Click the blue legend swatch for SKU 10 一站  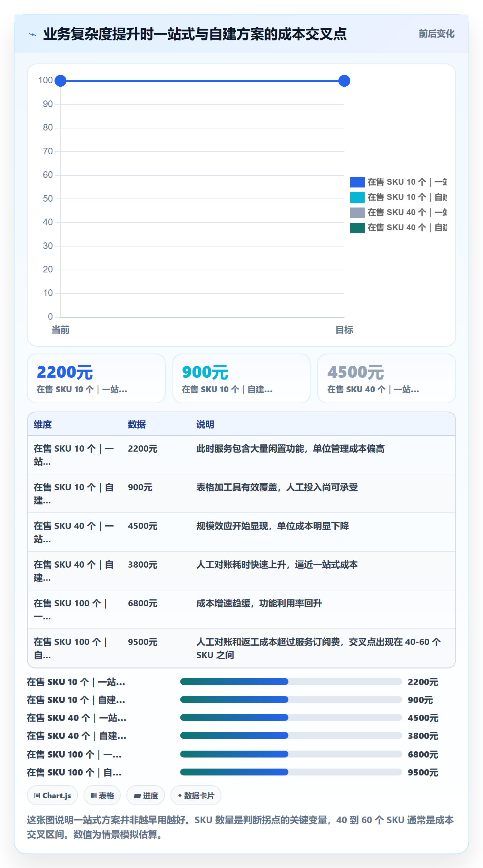pos(357,182)
